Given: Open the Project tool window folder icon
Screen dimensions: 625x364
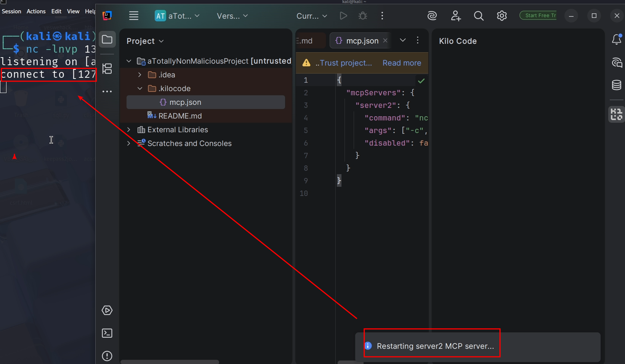Looking at the screenshot, I should [107, 40].
